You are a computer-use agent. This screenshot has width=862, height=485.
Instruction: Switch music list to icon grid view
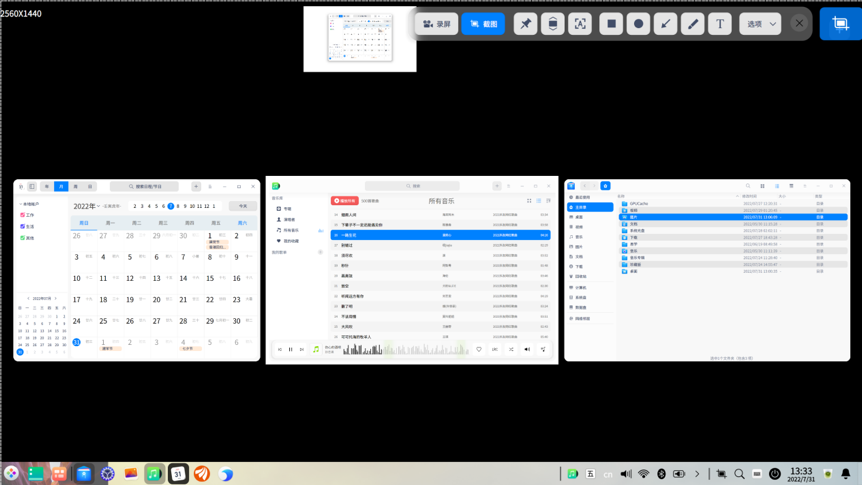click(x=529, y=201)
